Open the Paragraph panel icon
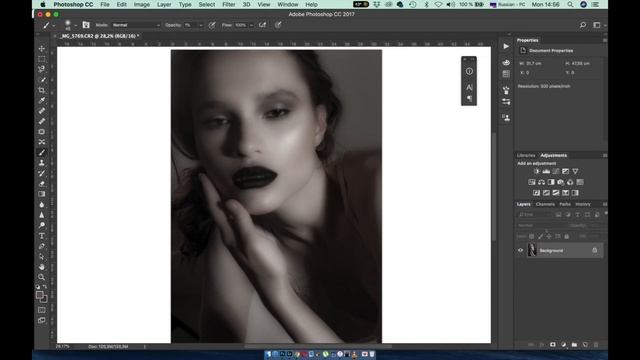Screen dimensions: 640x360 pos(469,98)
